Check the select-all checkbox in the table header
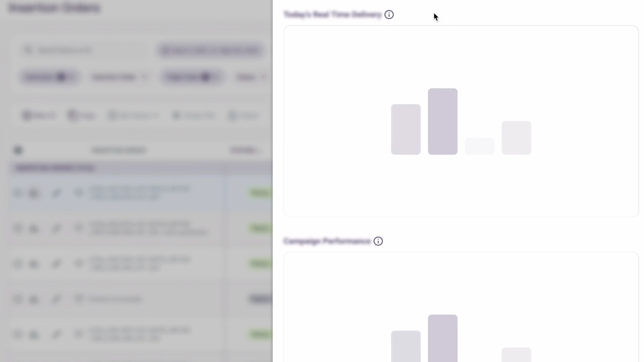This screenshot has width=644, height=362. [18, 150]
